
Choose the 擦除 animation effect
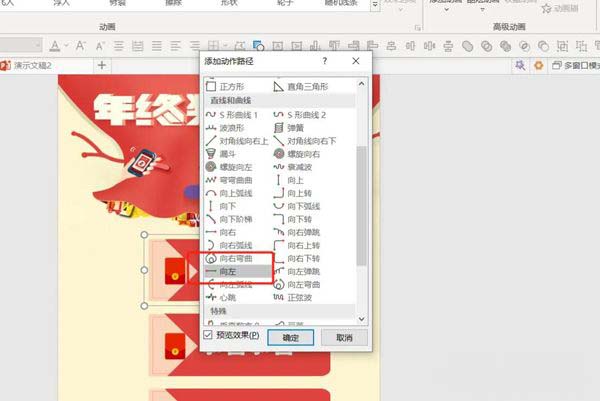[173, 3]
